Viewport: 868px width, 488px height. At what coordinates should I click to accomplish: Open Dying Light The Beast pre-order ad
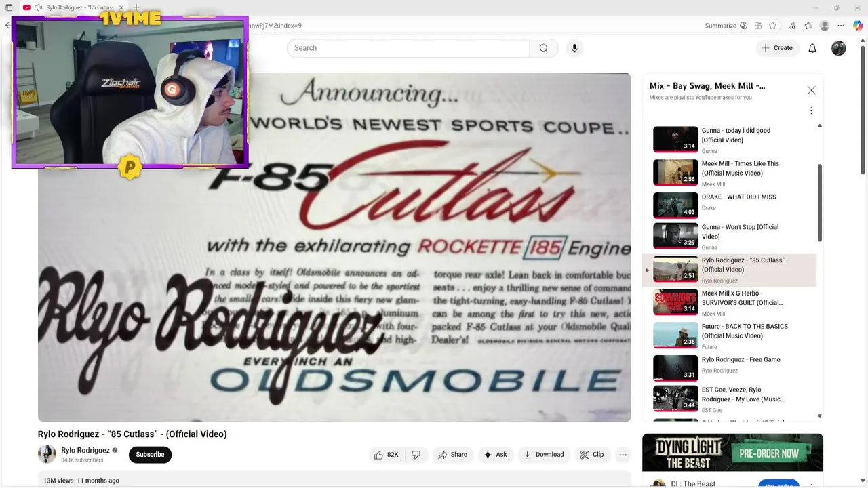point(732,452)
